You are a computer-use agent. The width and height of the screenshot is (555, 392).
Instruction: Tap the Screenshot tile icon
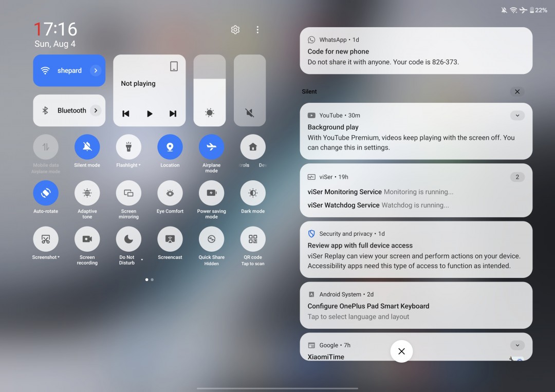[x=46, y=239]
